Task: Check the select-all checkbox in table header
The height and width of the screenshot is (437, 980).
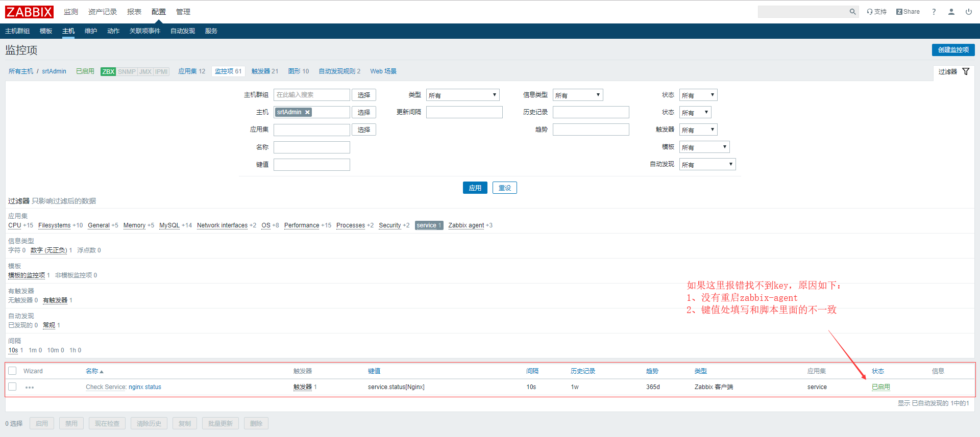Action: tap(13, 371)
